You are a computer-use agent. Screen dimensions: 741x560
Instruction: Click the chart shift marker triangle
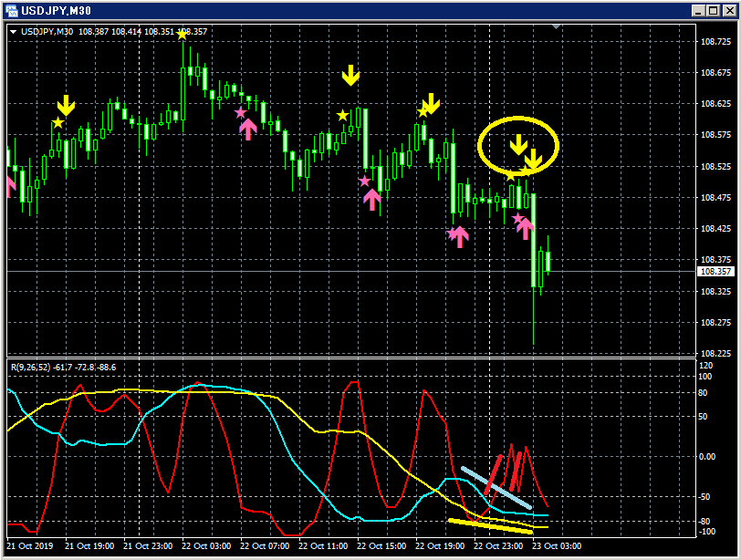[557, 26]
